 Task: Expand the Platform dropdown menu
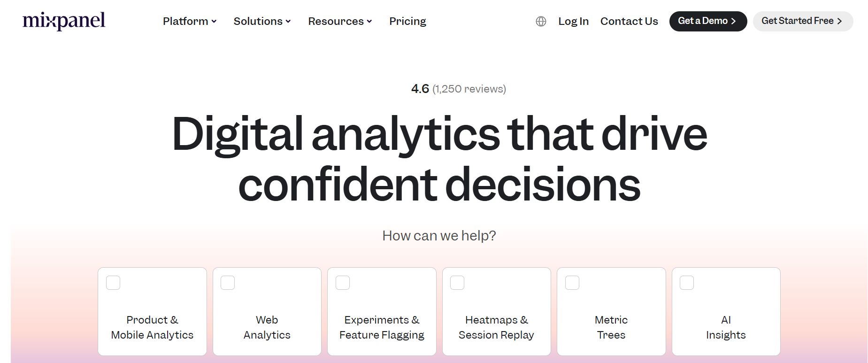point(190,21)
